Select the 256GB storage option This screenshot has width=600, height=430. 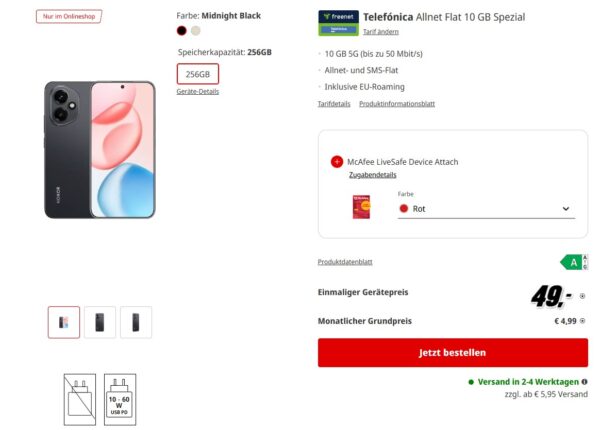coord(197,74)
